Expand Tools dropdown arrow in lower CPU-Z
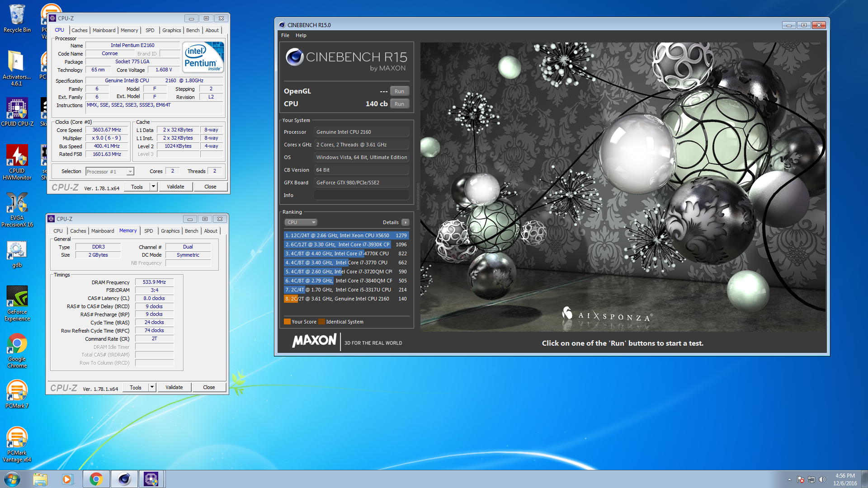 click(x=152, y=387)
